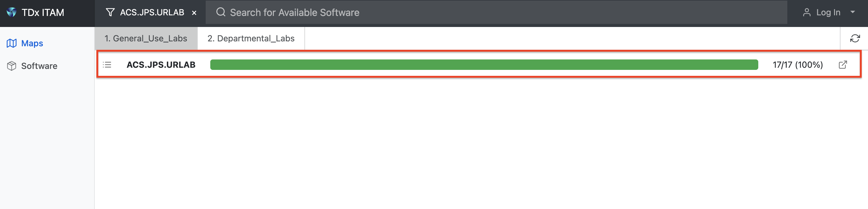Click the green availability progress bar
The height and width of the screenshot is (209, 868).
click(x=484, y=65)
